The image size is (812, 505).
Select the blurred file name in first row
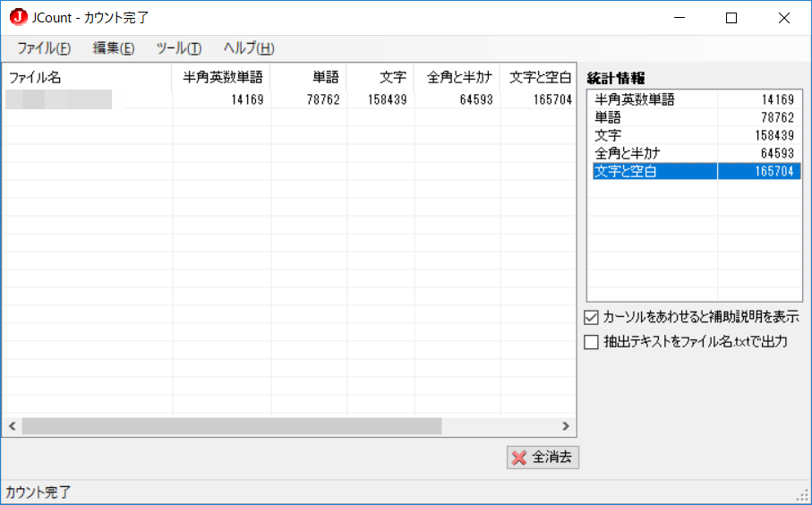(58, 99)
